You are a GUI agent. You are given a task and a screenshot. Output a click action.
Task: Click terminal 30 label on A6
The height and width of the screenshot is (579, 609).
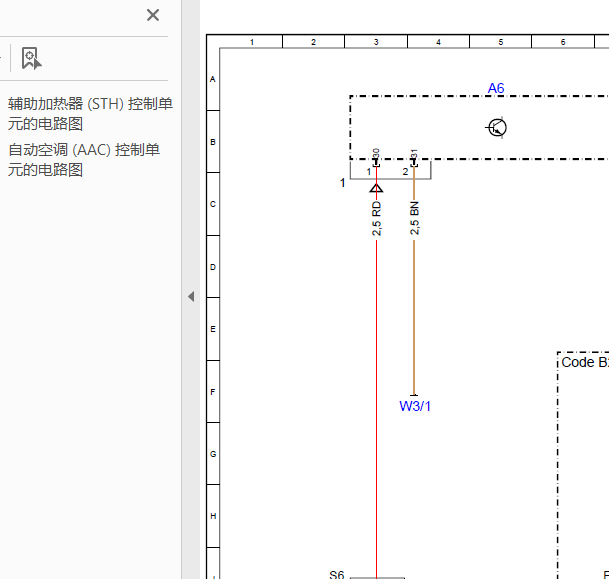[376, 154]
